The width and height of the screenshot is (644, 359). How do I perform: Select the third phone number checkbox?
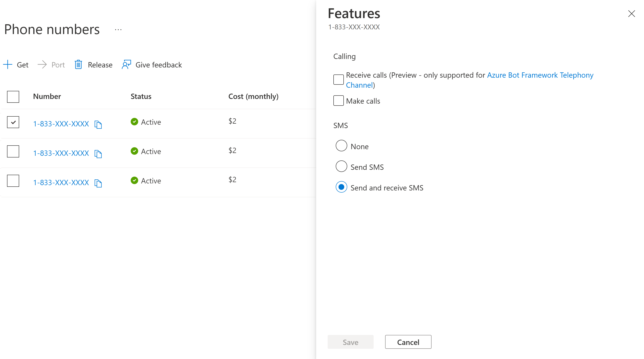pyautogui.click(x=13, y=181)
